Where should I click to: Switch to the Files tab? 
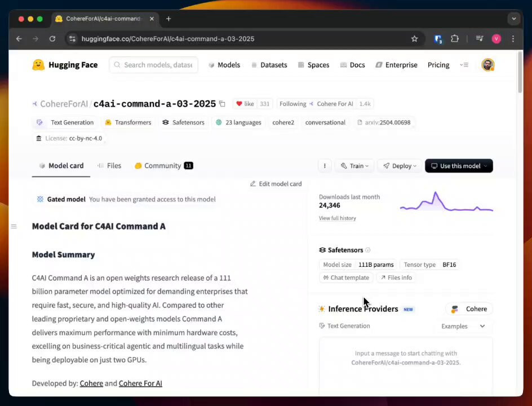tap(109, 166)
